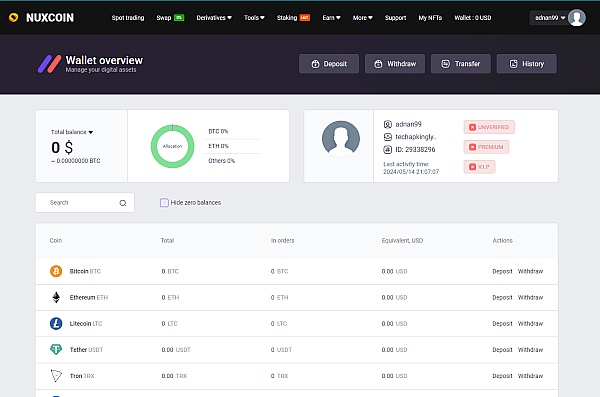This screenshot has width=600, height=397.
Task: Click the user avatar in top bar
Action: [x=577, y=18]
